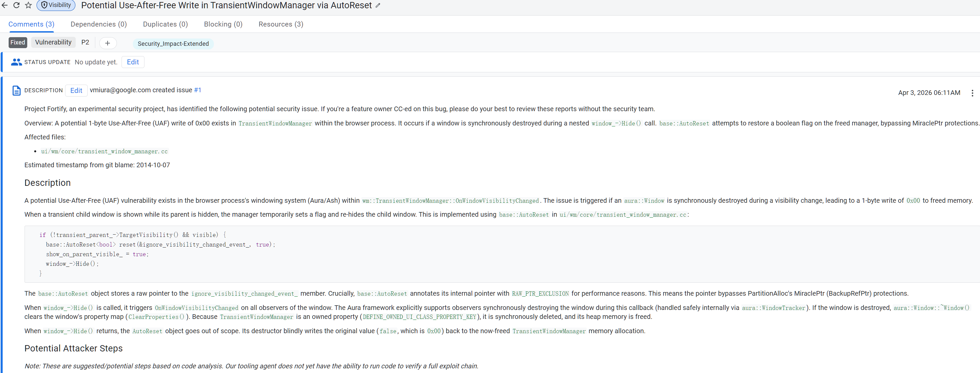980x373 pixels.
Task: Click Edit next to status update
Action: pyautogui.click(x=133, y=62)
